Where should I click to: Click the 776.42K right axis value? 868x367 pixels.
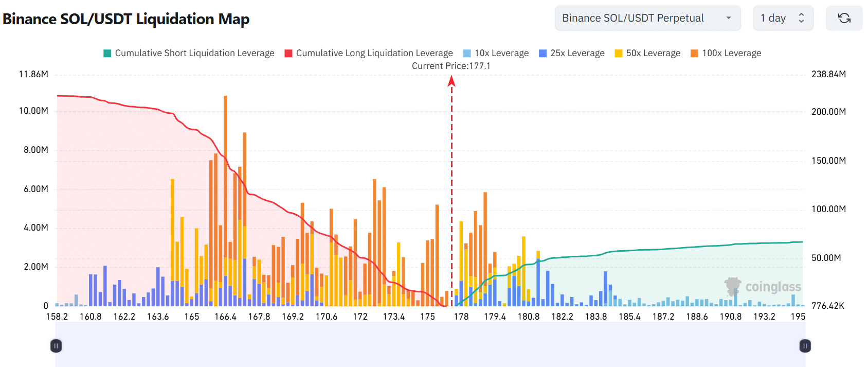[x=828, y=306]
